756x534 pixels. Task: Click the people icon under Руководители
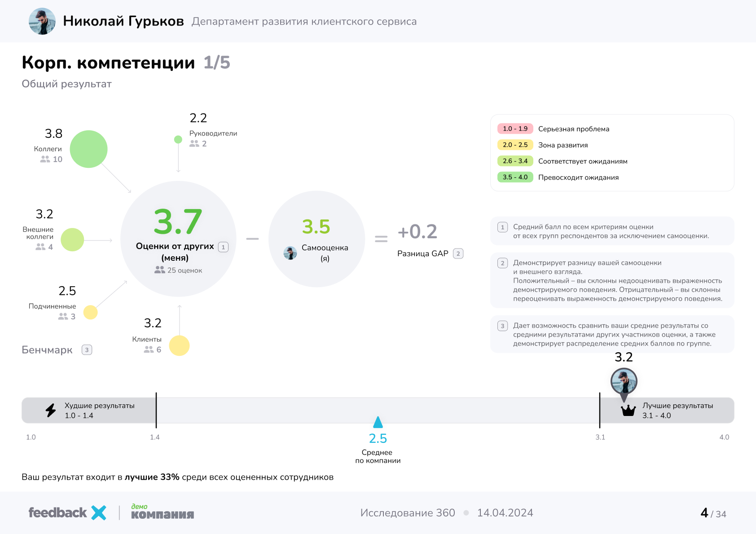point(195,144)
